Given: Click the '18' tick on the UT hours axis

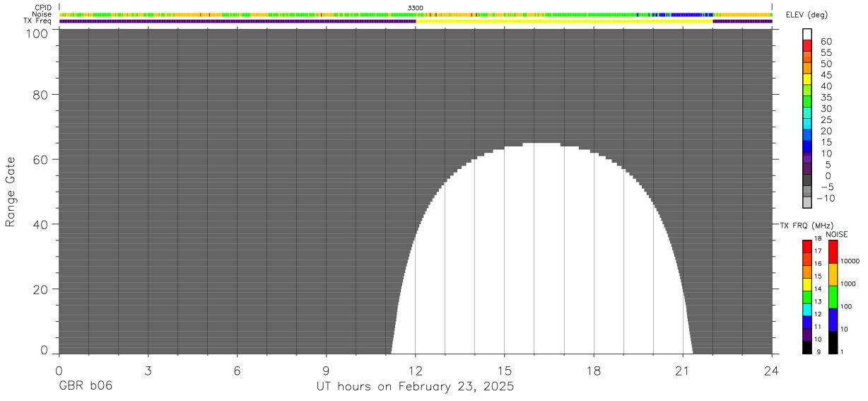Looking at the screenshot, I should [x=594, y=371].
